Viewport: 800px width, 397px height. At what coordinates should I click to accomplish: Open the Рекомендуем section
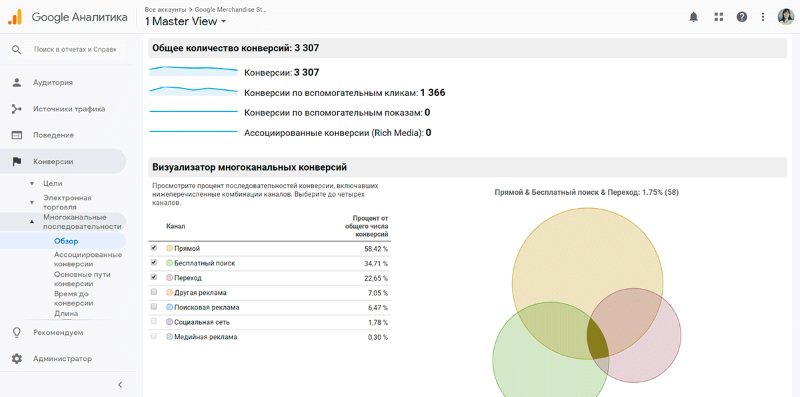tap(58, 332)
